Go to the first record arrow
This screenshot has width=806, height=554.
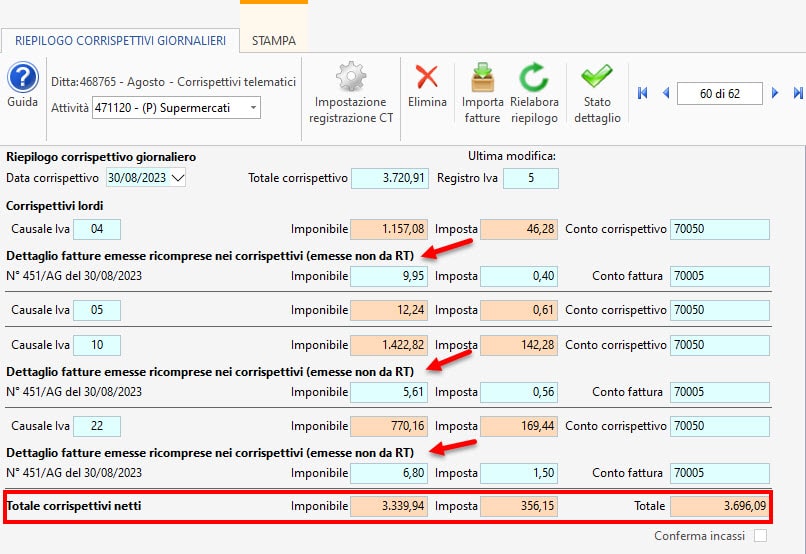coord(643,93)
